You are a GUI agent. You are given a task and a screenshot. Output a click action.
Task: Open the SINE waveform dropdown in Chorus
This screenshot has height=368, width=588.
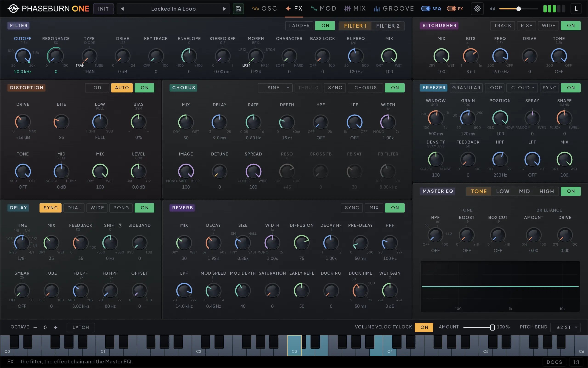pyautogui.click(x=275, y=88)
